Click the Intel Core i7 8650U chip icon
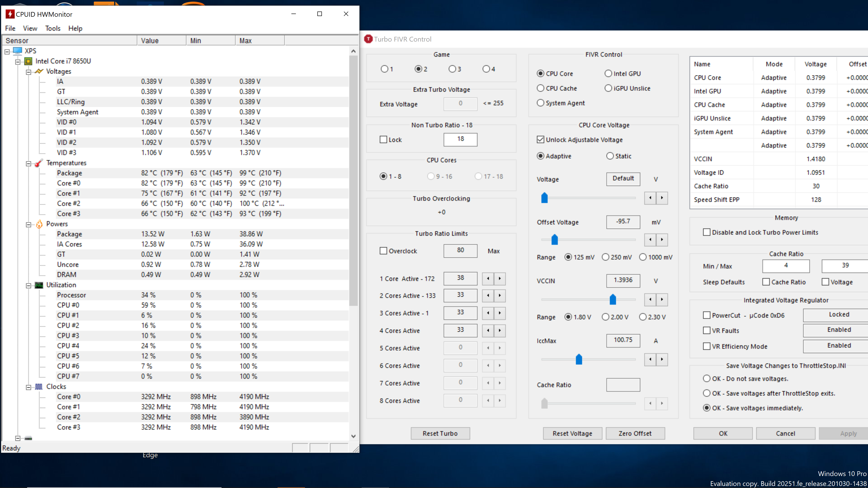868x488 pixels. tap(28, 61)
